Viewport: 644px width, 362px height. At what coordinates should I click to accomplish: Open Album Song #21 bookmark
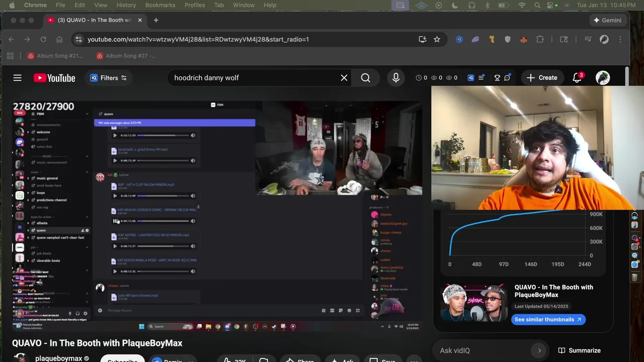55,56
